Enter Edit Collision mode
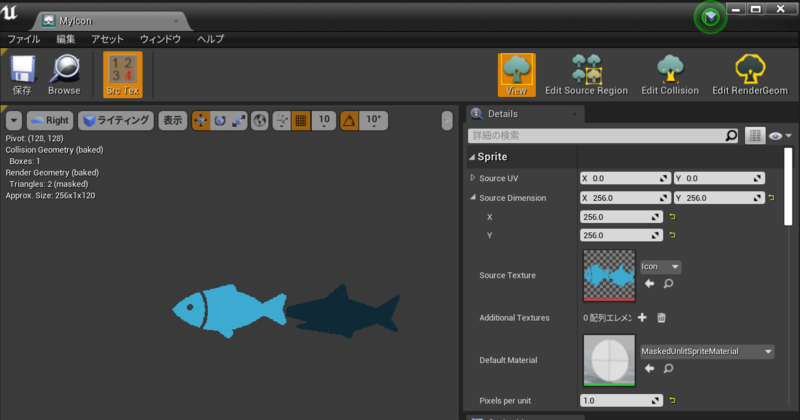800x420 pixels. 670,75
